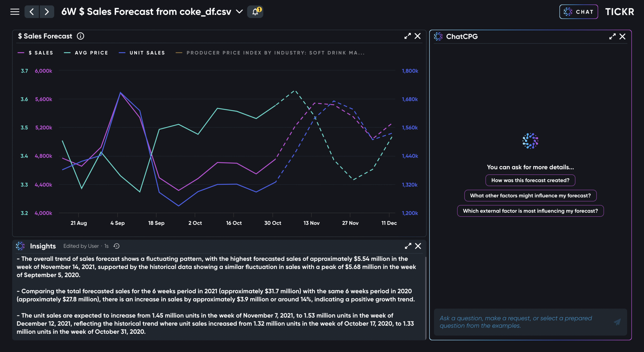Close the Insights panel
The image size is (644, 352).
418,246
